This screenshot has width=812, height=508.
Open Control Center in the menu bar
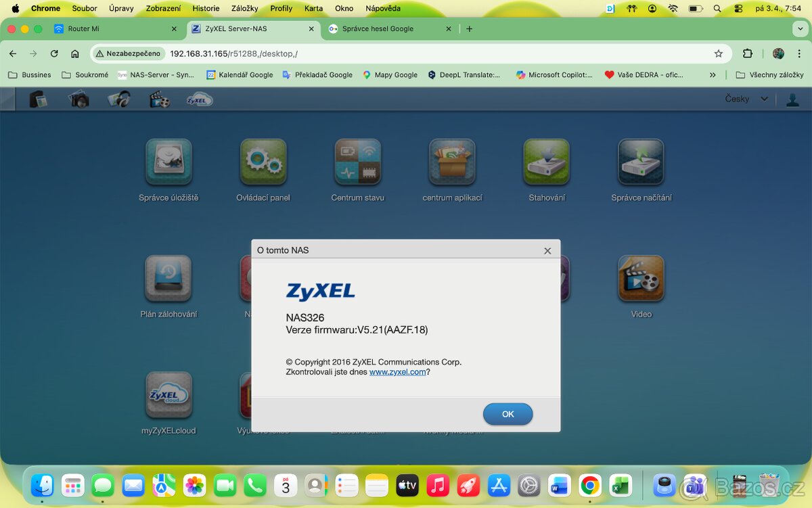[738, 9]
